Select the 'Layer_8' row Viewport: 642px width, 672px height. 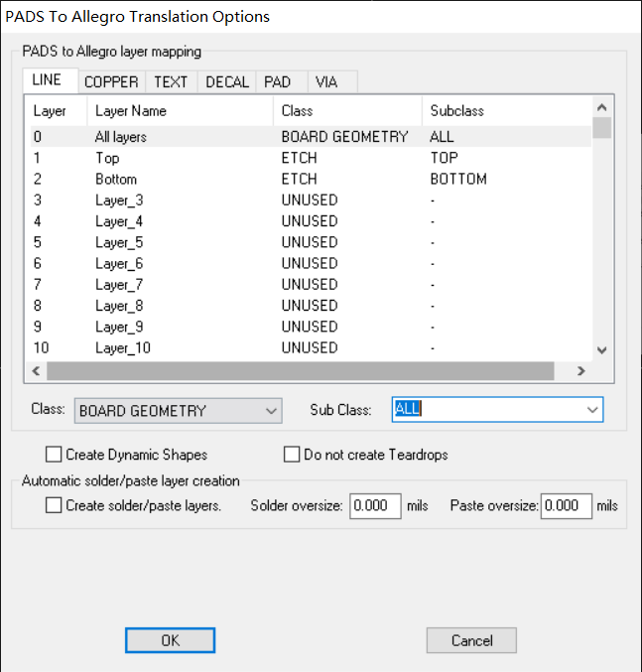[311, 306]
